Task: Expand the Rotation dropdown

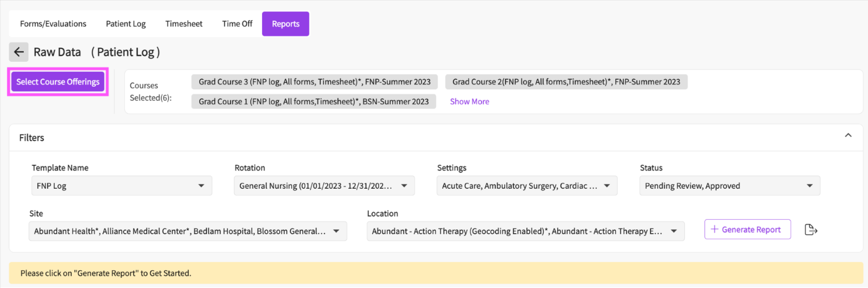Action: (x=324, y=186)
